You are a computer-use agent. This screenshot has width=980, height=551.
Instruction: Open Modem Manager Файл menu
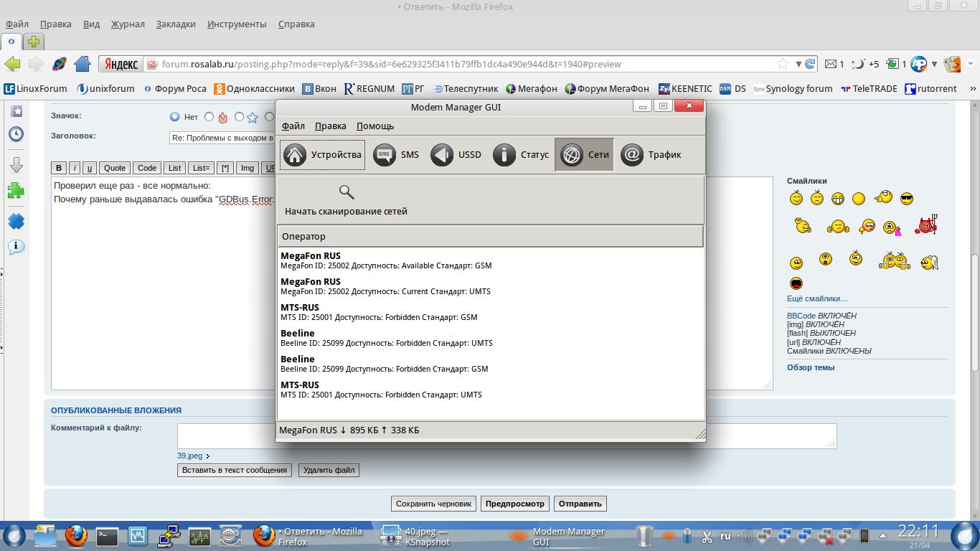point(293,126)
